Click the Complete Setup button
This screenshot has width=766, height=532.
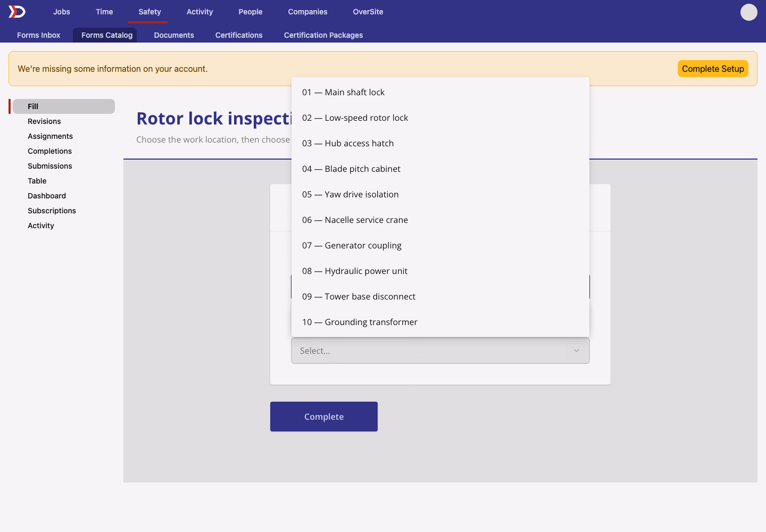tap(713, 69)
